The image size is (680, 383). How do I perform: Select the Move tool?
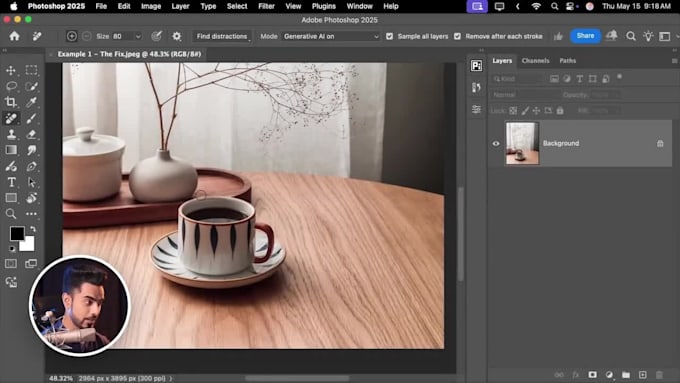pos(11,70)
